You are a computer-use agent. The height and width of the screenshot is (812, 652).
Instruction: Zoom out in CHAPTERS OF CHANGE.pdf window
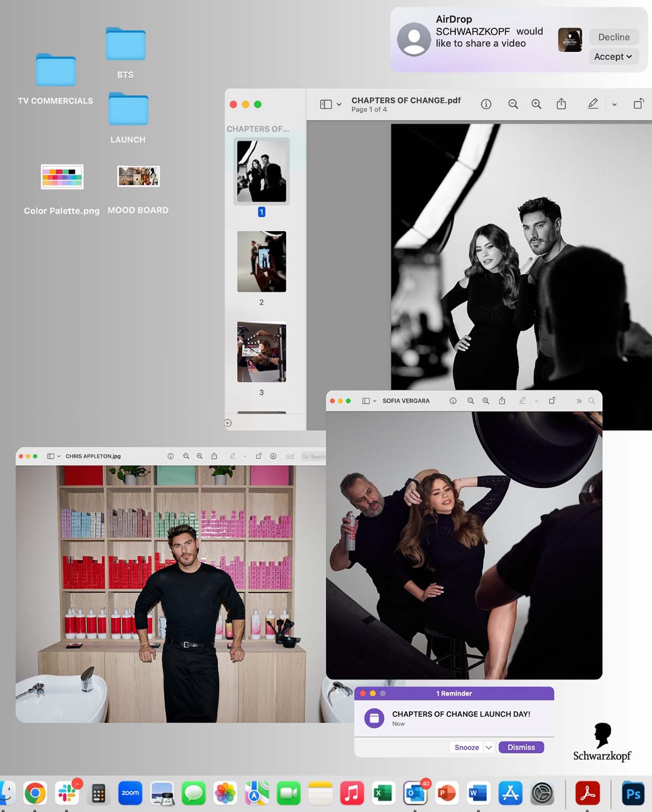(513, 104)
